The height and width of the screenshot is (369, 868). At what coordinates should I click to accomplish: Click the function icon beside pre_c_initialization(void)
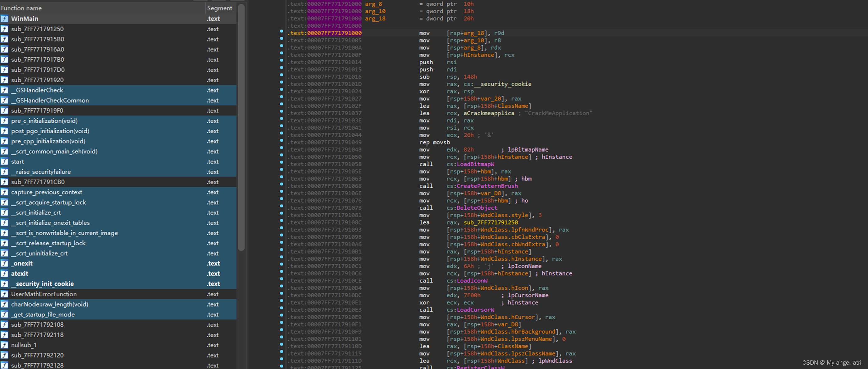click(4, 121)
